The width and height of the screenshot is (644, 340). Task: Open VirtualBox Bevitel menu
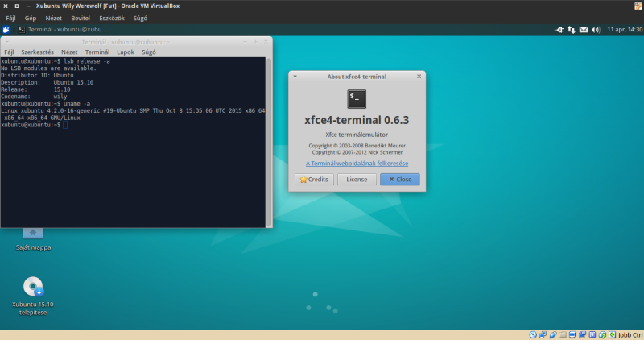click(x=80, y=18)
